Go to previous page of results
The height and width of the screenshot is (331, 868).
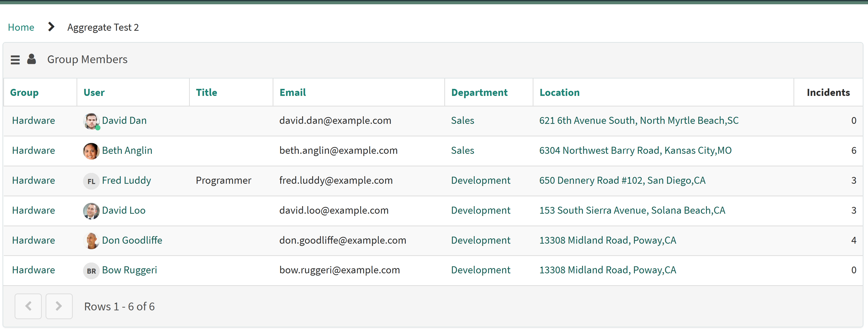pos(28,306)
